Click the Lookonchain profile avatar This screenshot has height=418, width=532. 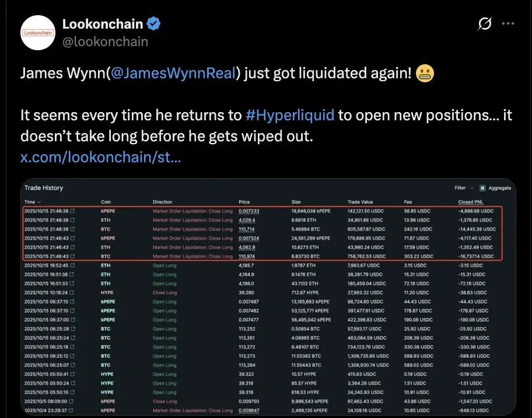(38, 33)
